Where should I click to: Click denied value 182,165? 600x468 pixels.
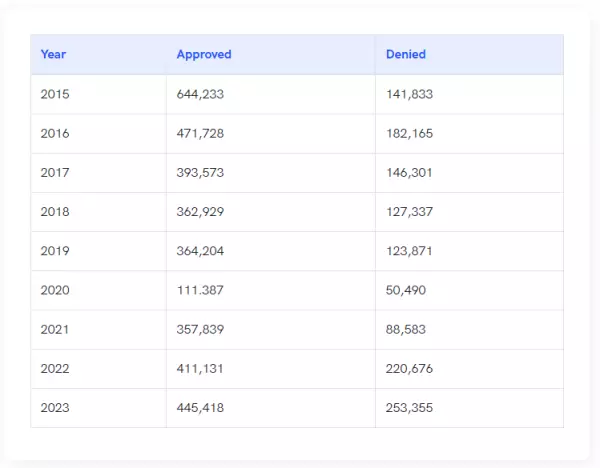click(x=409, y=134)
